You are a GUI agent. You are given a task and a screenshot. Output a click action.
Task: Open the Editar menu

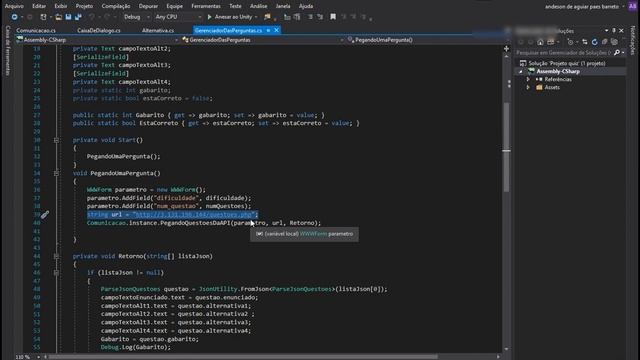click(x=39, y=6)
